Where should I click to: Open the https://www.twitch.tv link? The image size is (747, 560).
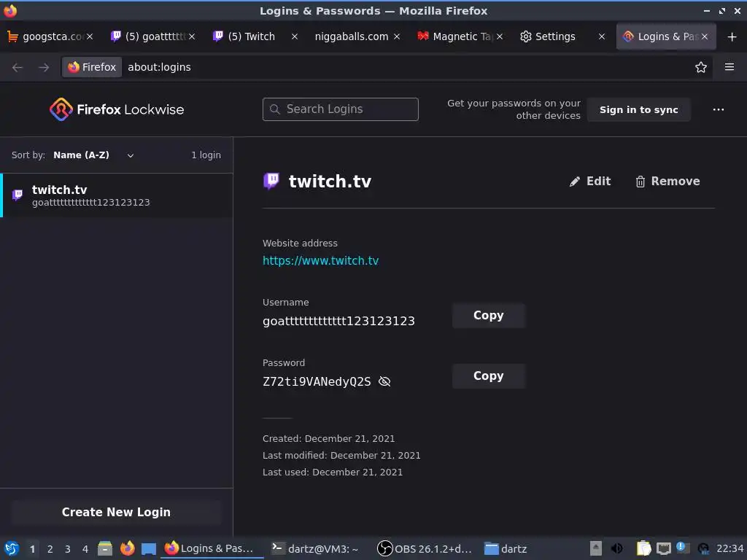coord(321,260)
